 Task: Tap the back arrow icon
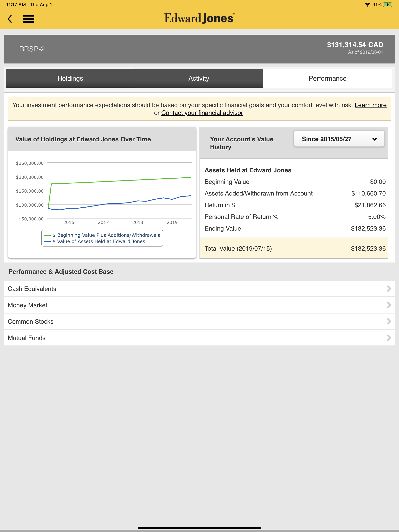tap(10, 19)
